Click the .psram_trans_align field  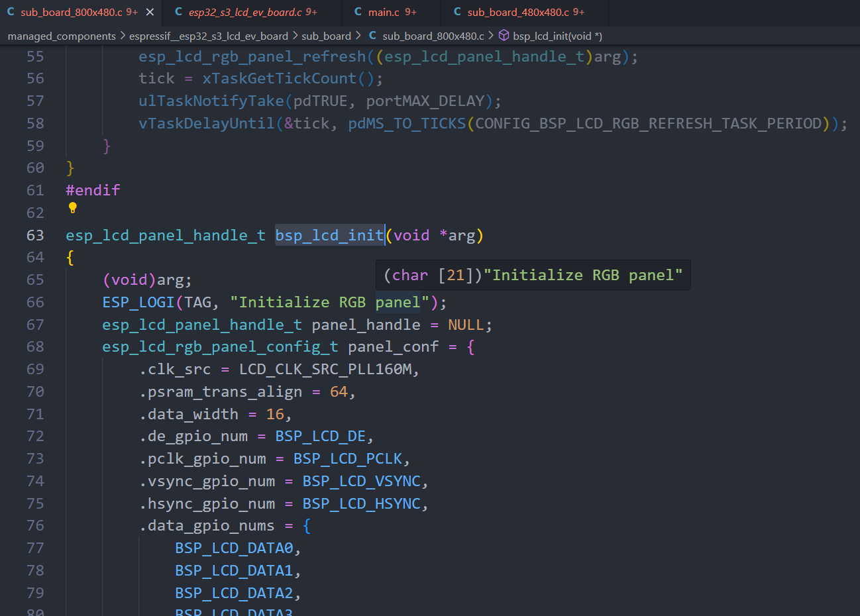pos(221,391)
